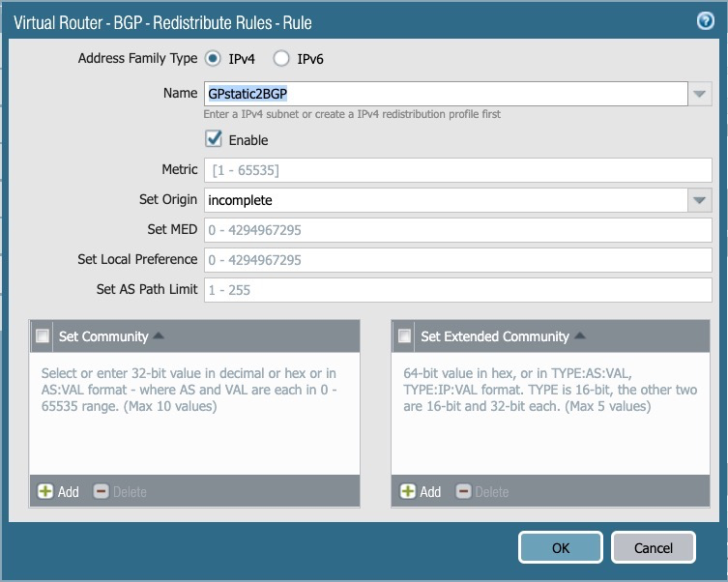Select the IPv4 address family radio button
This screenshot has height=582, width=728.
[x=213, y=58]
